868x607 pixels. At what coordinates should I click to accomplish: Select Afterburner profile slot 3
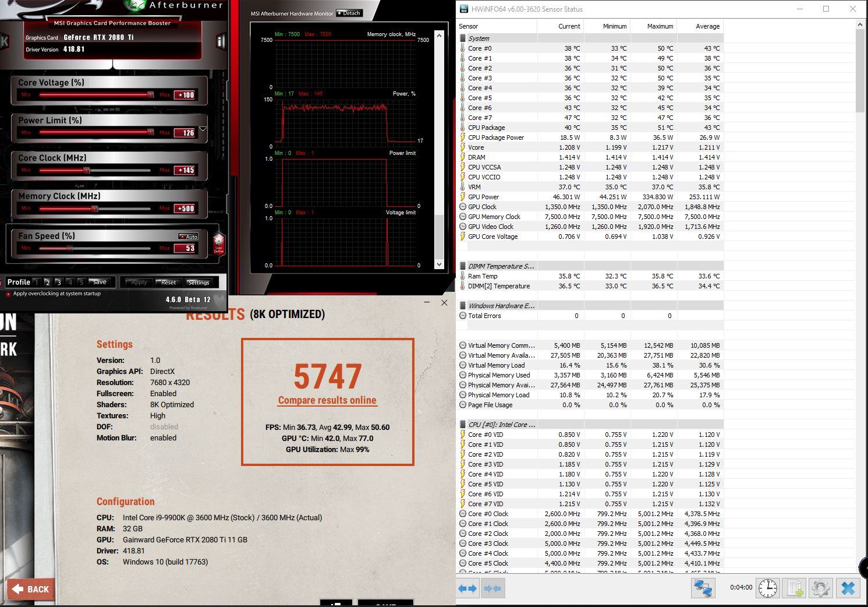[59, 283]
